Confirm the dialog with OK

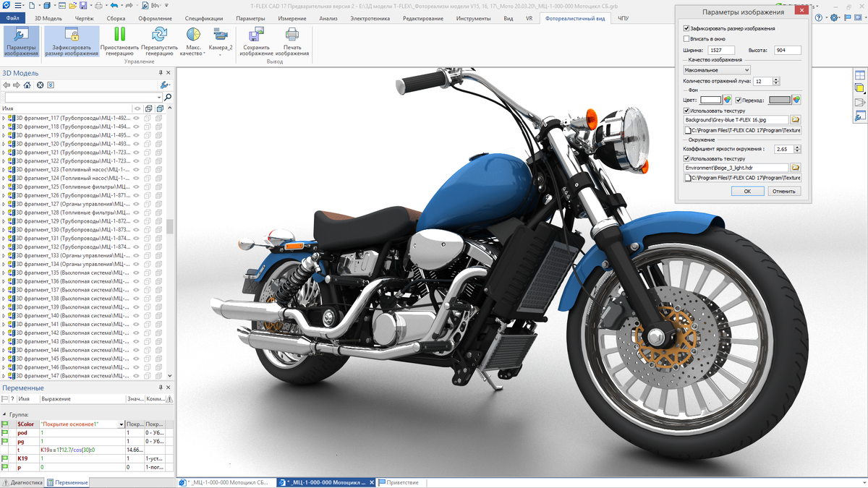click(x=747, y=192)
